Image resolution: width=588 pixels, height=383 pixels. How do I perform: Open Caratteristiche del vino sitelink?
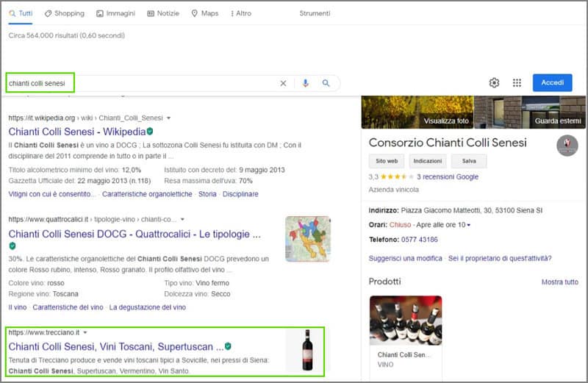click(68, 307)
